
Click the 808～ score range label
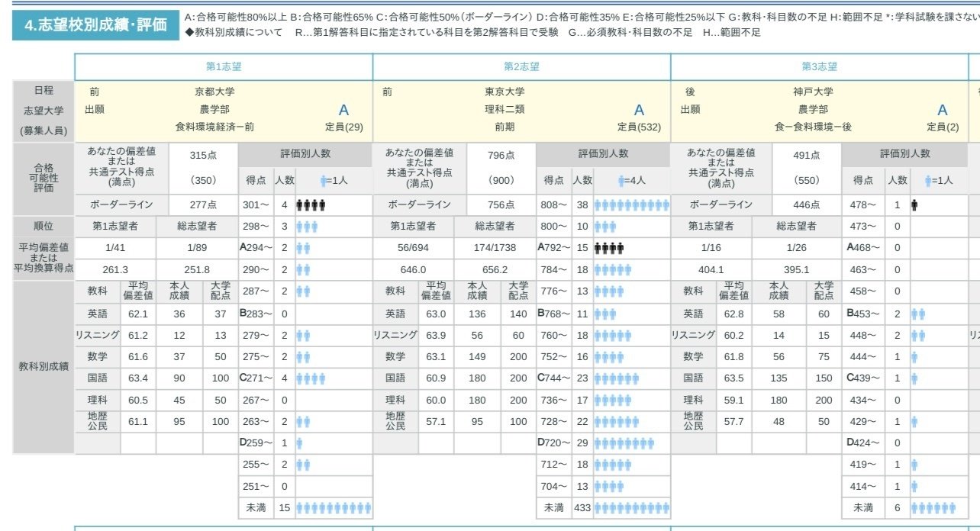[x=555, y=205]
